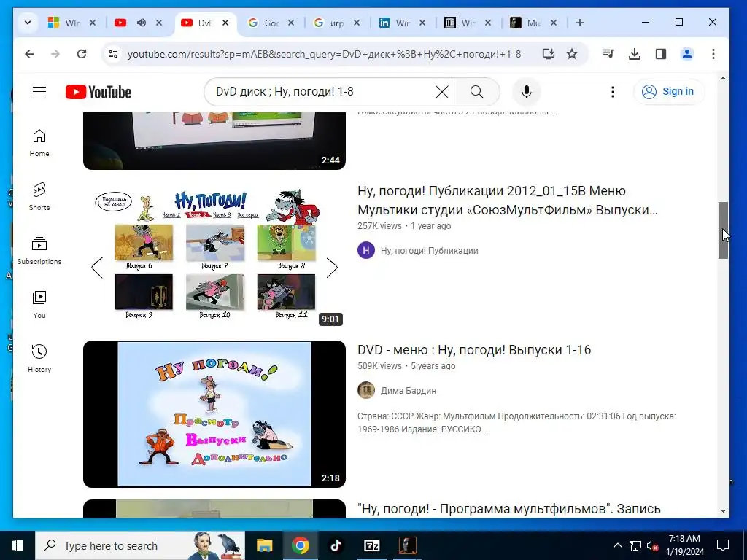Click install app icon in address bar
Image resolution: width=747 pixels, height=560 pixels.
pos(549,54)
